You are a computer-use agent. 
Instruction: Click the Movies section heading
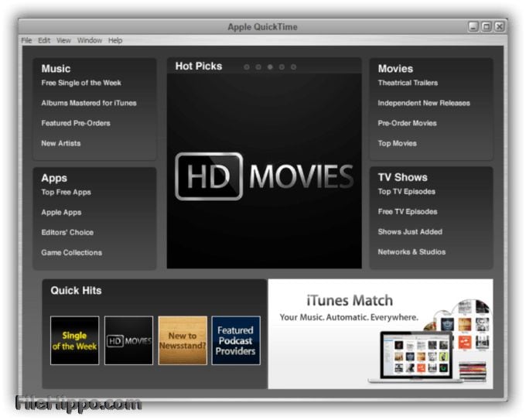pyautogui.click(x=395, y=69)
